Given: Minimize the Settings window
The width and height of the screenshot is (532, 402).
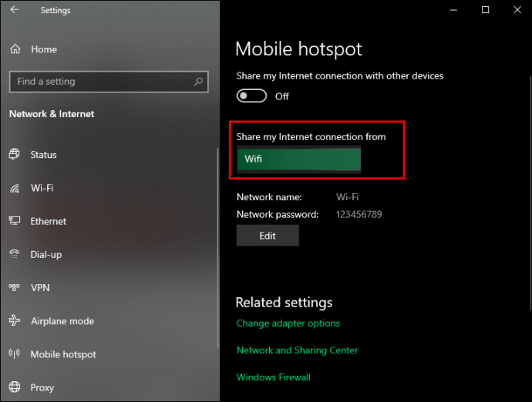Looking at the screenshot, I should pyautogui.click(x=453, y=10).
